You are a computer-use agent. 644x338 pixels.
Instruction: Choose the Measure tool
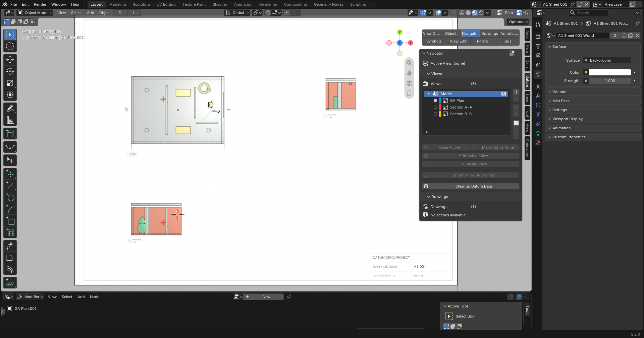coord(10,120)
